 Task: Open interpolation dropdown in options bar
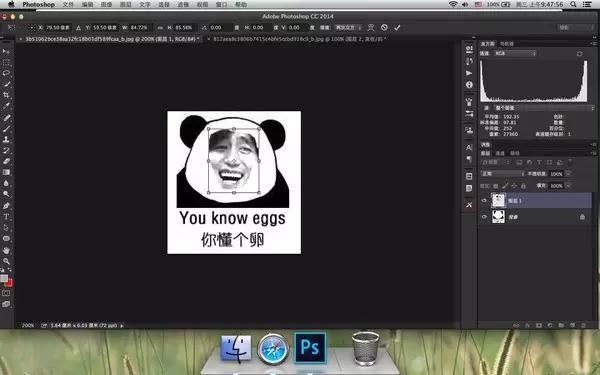(348, 28)
